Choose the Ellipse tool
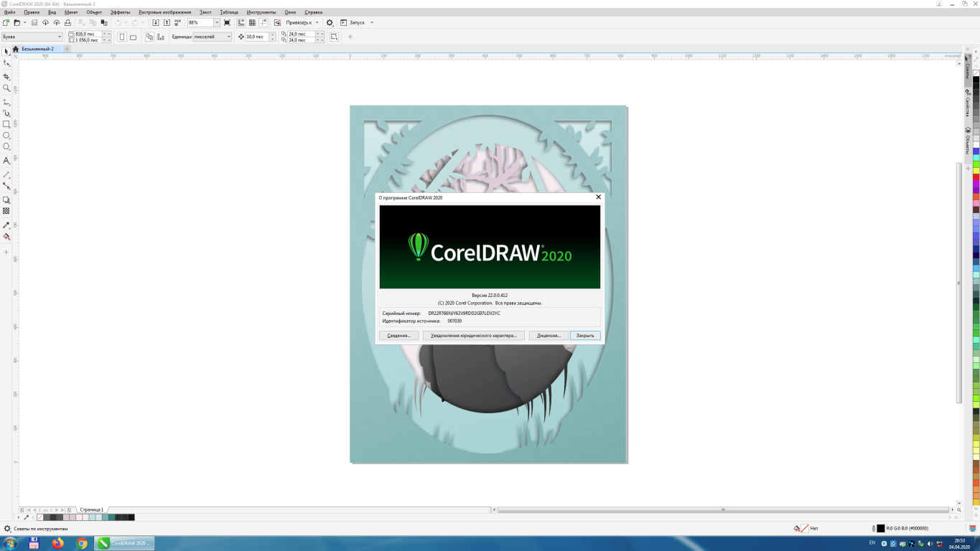Viewport: 980px width, 551px height. (x=6, y=136)
